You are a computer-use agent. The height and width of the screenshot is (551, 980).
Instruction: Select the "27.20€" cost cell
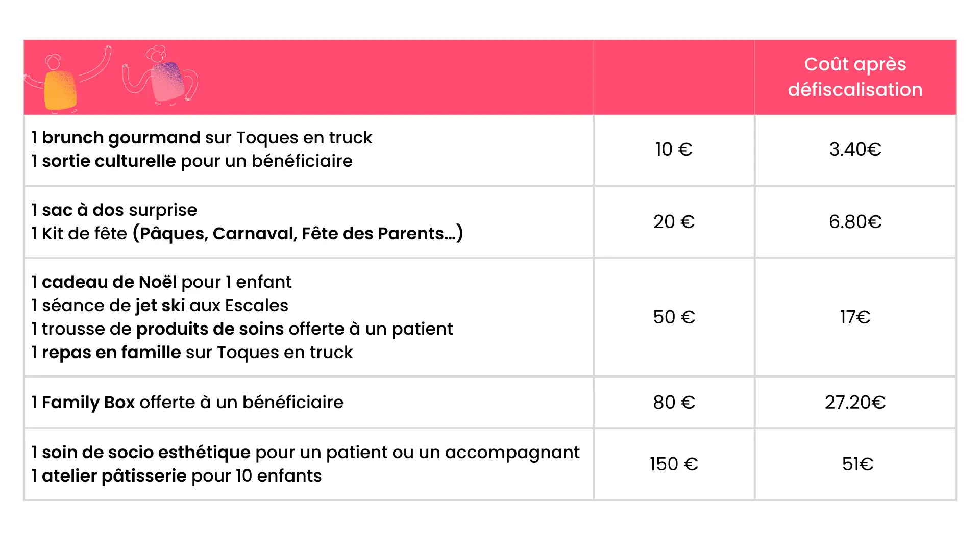point(855,403)
